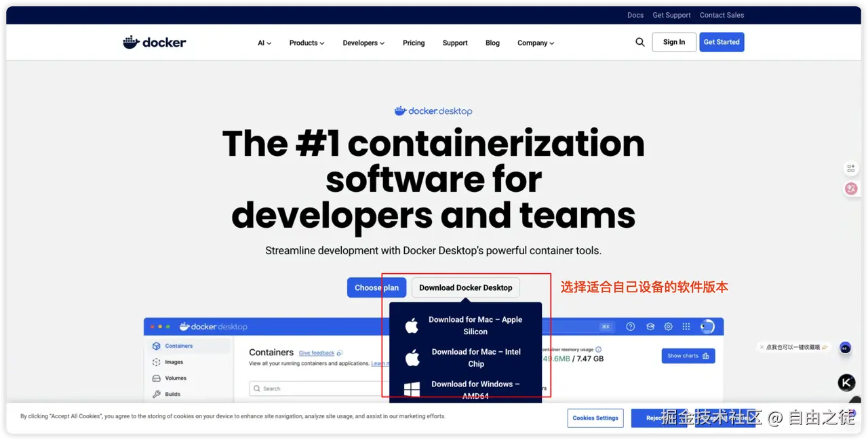Screen dimensions: 868x440
Task: Select the Volumes sidebar label
Action: 176,378
